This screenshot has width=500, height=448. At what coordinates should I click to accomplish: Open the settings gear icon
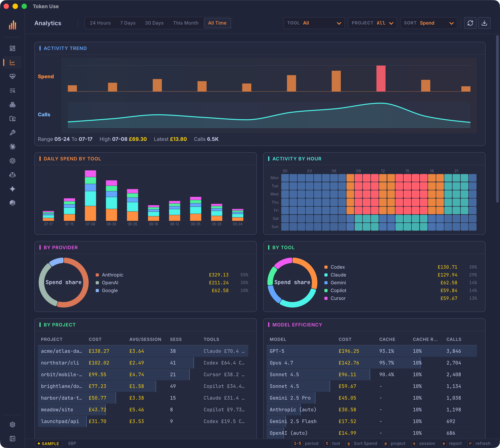(12, 425)
